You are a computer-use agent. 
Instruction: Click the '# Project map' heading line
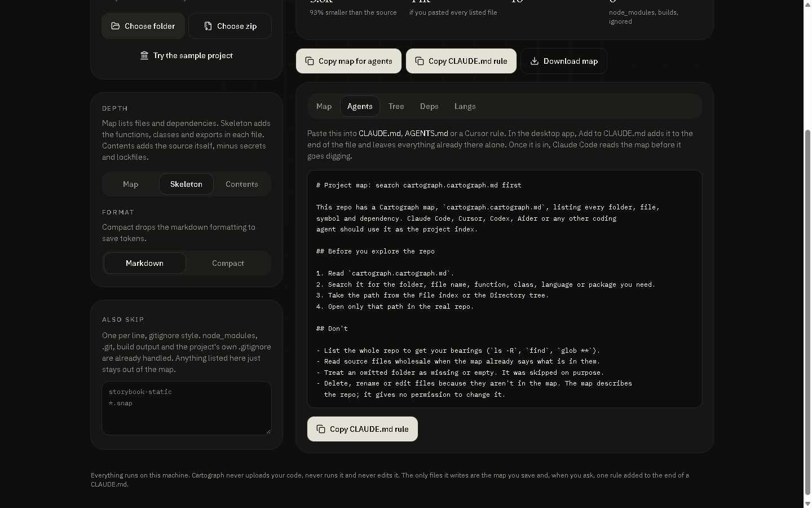pos(419,185)
